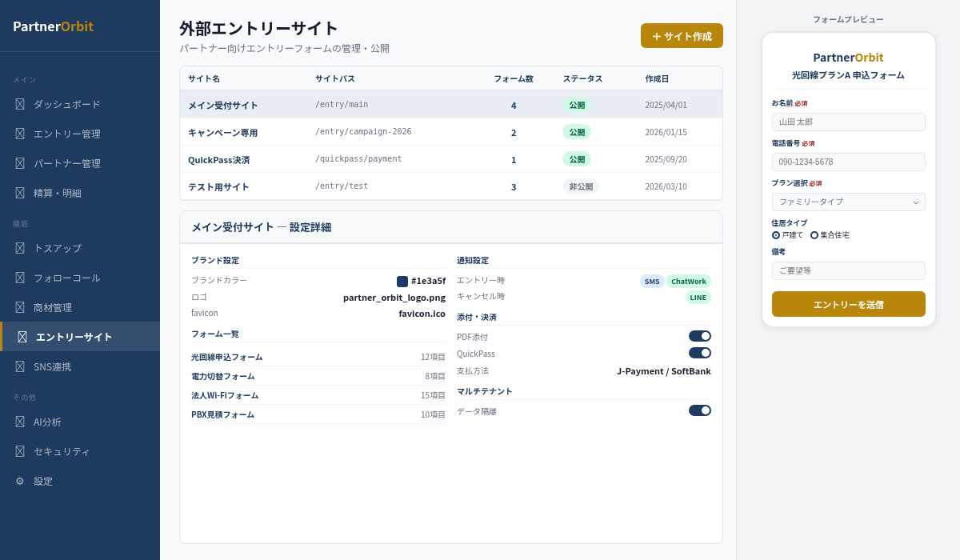Submit form with エントリーを送信 button
The width and height of the screenshot is (960, 560).
click(x=848, y=304)
